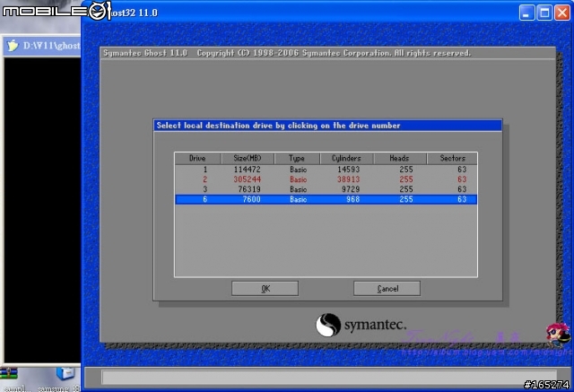
Task: Select drive 1 row with size 114472
Action: [326, 170]
